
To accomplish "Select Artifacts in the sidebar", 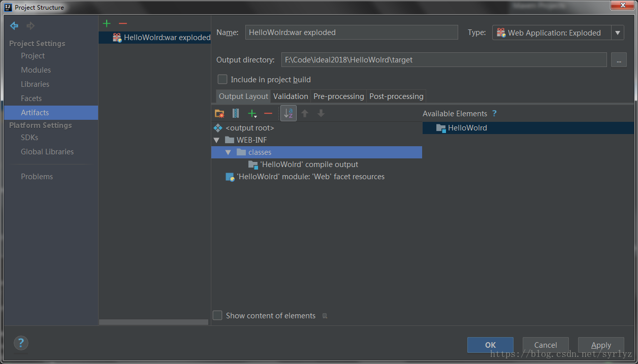I will [51, 113].
